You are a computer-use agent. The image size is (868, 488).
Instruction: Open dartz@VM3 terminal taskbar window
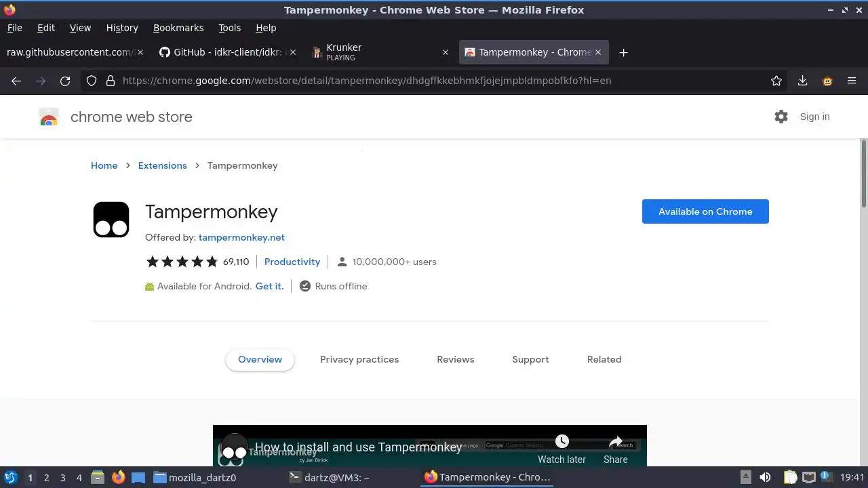coord(329,477)
